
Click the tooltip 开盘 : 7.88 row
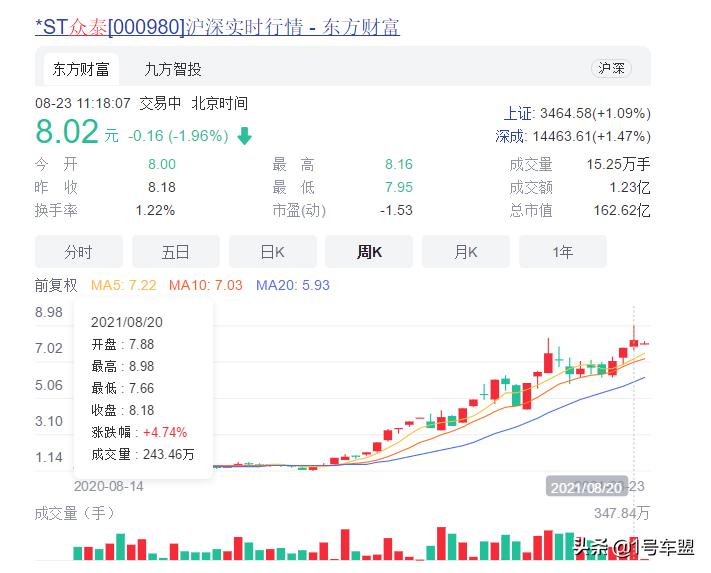pos(123,345)
